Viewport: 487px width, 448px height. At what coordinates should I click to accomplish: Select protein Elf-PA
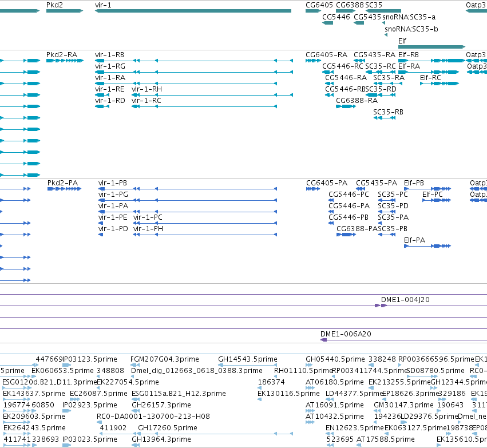[415, 240]
